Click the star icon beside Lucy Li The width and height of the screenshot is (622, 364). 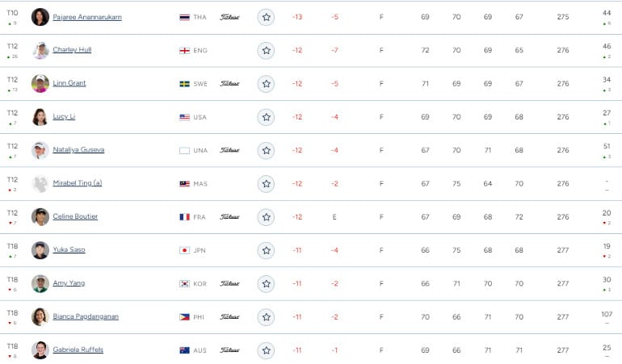pos(266,117)
